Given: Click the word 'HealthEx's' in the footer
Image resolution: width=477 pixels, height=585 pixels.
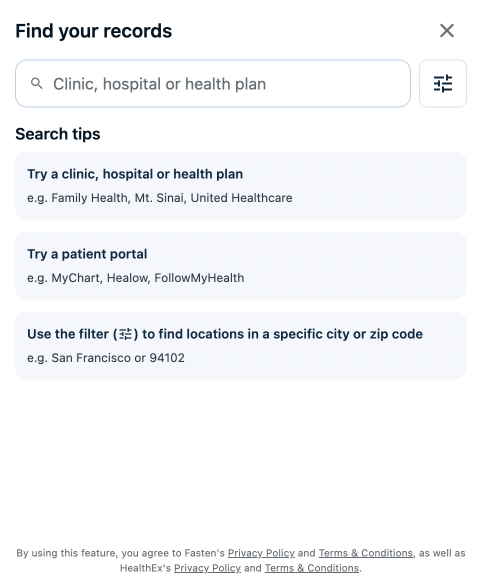Looking at the screenshot, I should coord(145,568).
